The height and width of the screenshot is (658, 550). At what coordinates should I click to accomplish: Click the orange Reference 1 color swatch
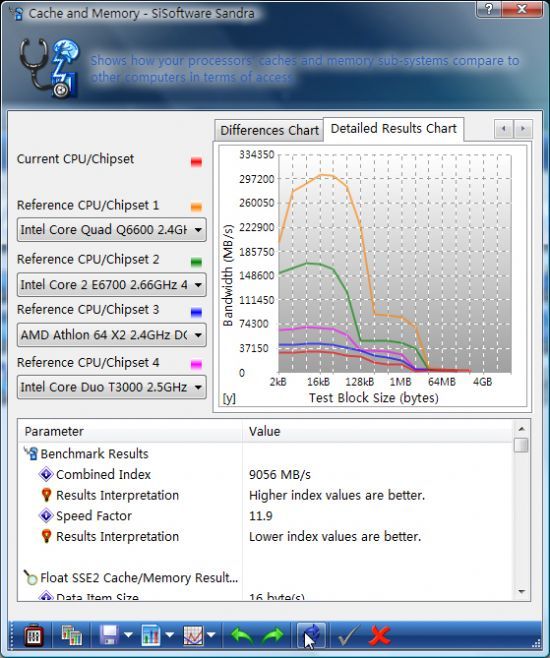click(196, 207)
